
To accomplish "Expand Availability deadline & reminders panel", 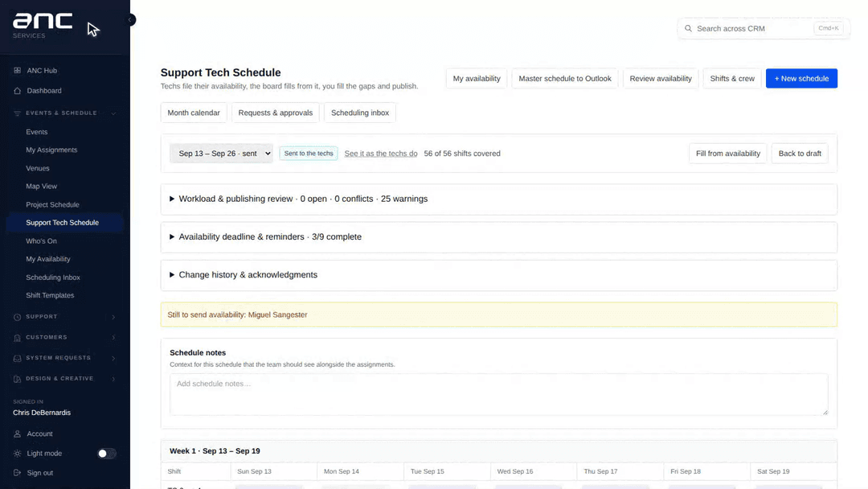I will pyautogui.click(x=499, y=237).
